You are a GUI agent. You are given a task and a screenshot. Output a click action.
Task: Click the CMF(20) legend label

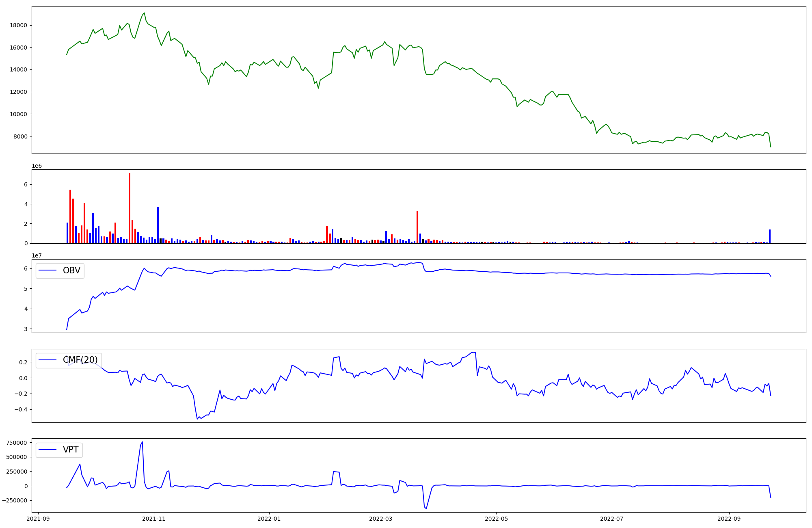coord(80,360)
